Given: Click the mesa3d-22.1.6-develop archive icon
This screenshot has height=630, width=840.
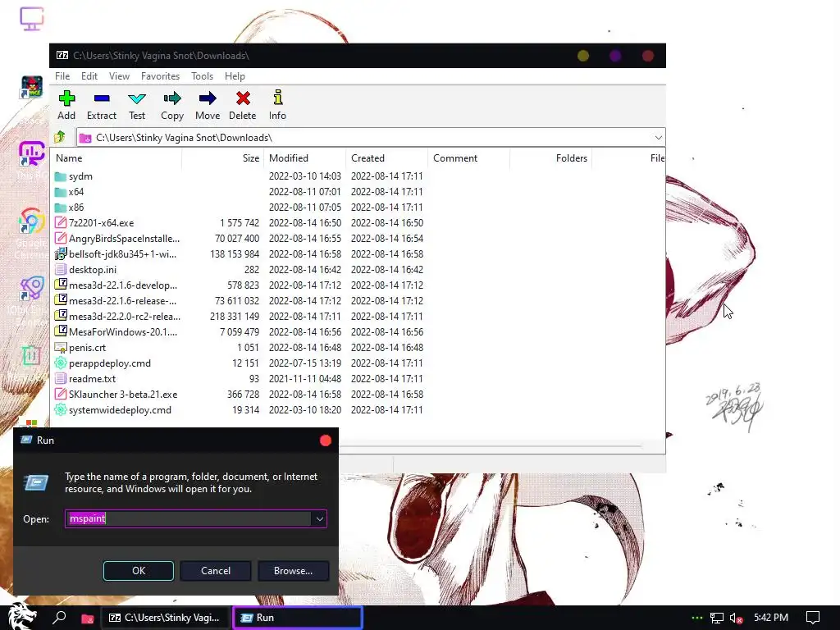Looking at the screenshot, I should point(61,285).
